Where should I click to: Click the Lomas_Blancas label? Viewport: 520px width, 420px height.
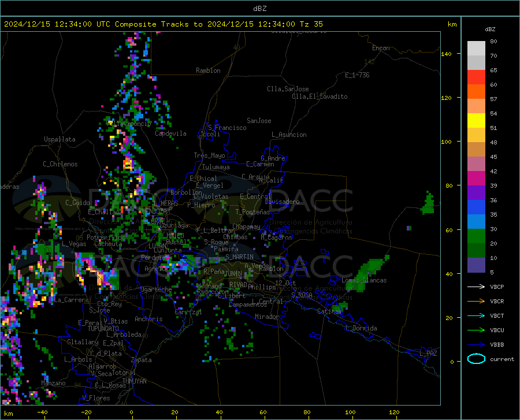point(364,280)
